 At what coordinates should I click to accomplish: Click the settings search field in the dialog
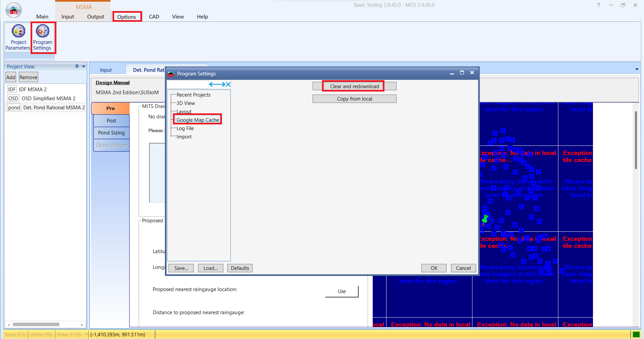188,84
